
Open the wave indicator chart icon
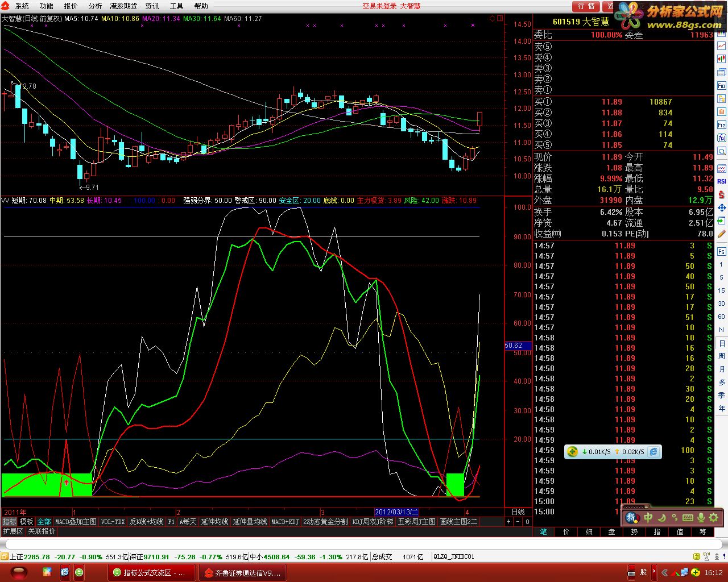pyautogui.click(x=722, y=168)
